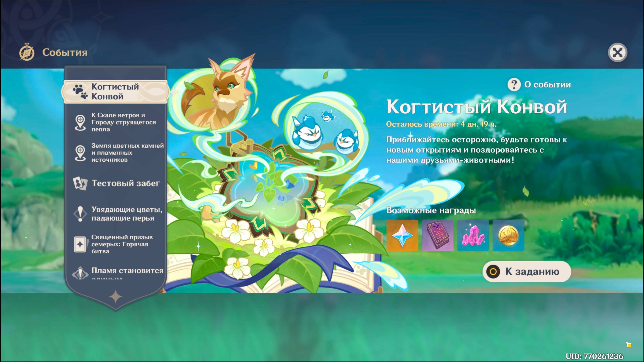Click the compass events icon

tap(27, 53)
